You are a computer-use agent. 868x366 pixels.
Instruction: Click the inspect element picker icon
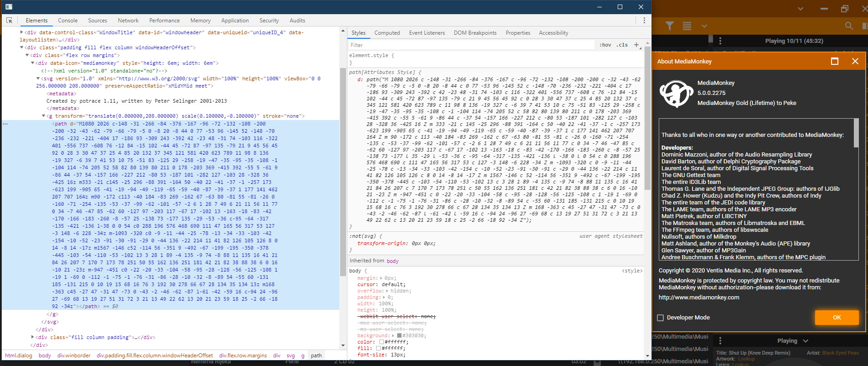click(9, 21)
